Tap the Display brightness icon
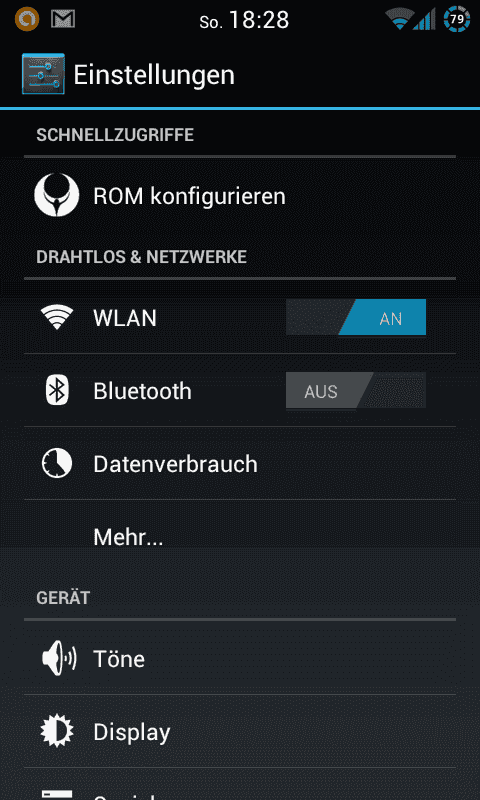Viewport: 480px width, 800px height. pos(57,732)
